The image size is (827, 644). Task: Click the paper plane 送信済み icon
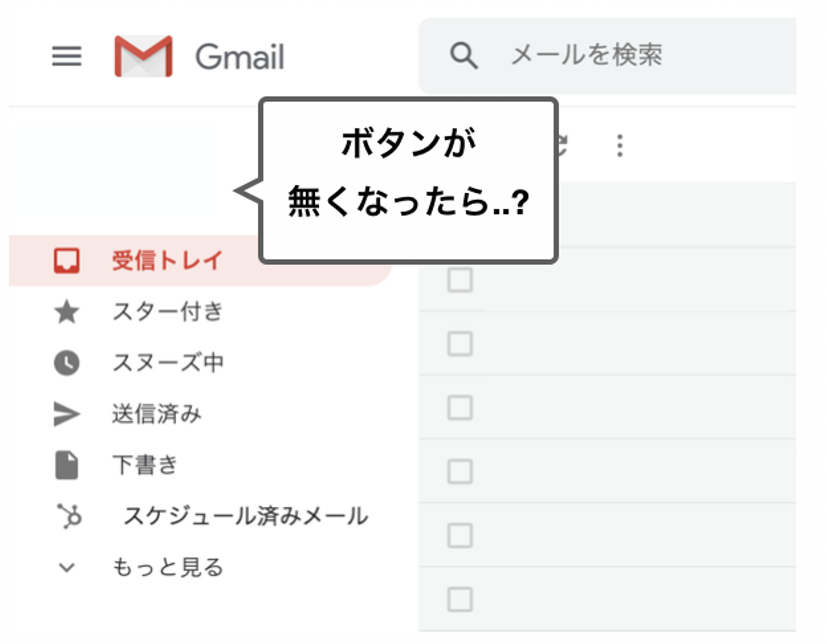click(67, 414)
